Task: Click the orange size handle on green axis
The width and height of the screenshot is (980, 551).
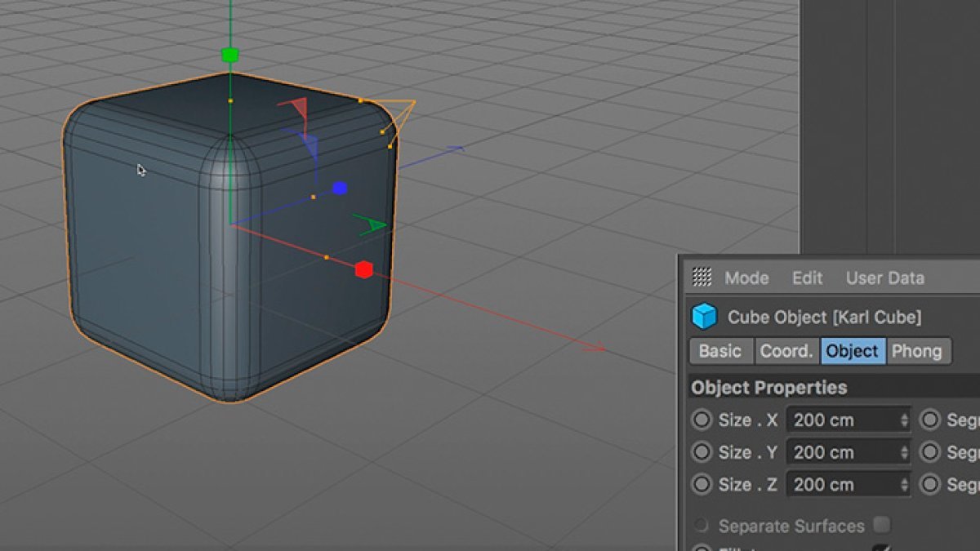Action: pos(230,101)
